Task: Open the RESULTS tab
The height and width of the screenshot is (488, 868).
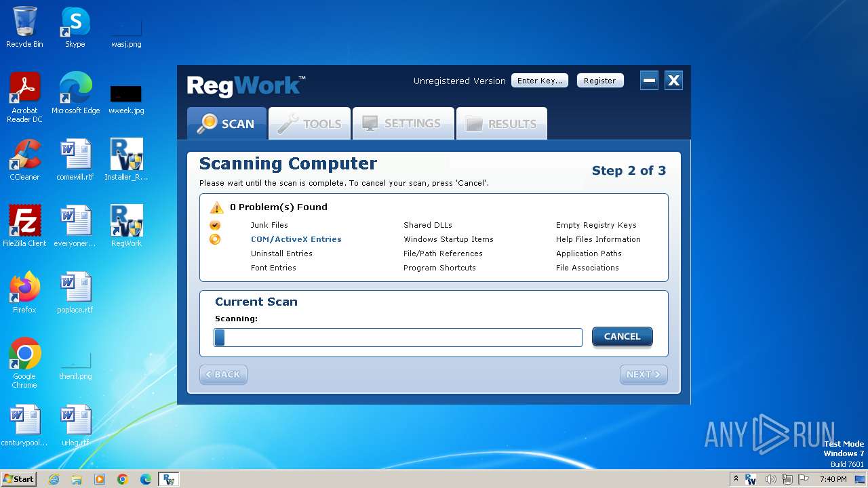Action: pyautogui.click(x=502, y=123)
